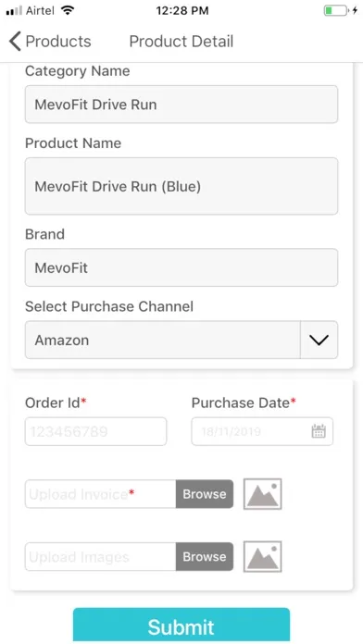The image size is (363, 644).
Task: Tap the Upload Images text field
Action: (x=100, y=556)
